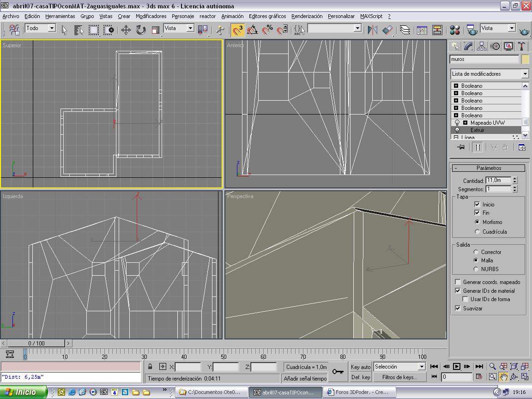The height and width of the screenshot is (399, 532).
Task: Click the Mirror selection tool
Action: (372, 30)
